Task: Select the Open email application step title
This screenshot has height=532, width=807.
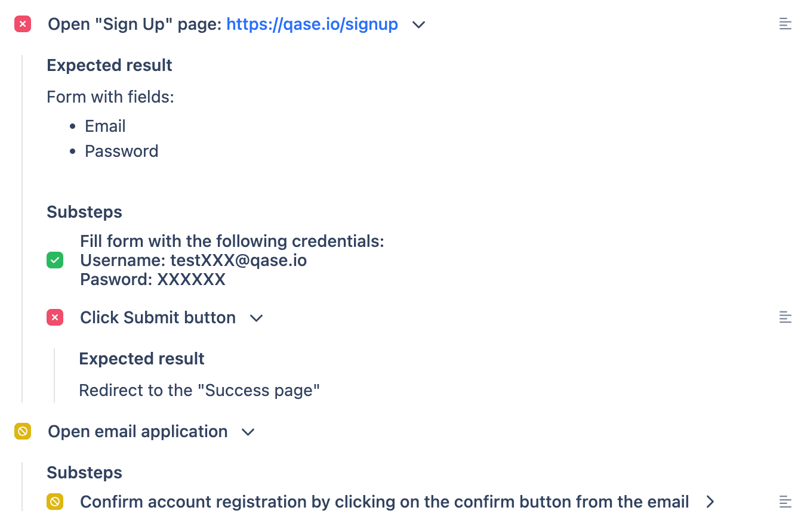Action: coord(138,431)
